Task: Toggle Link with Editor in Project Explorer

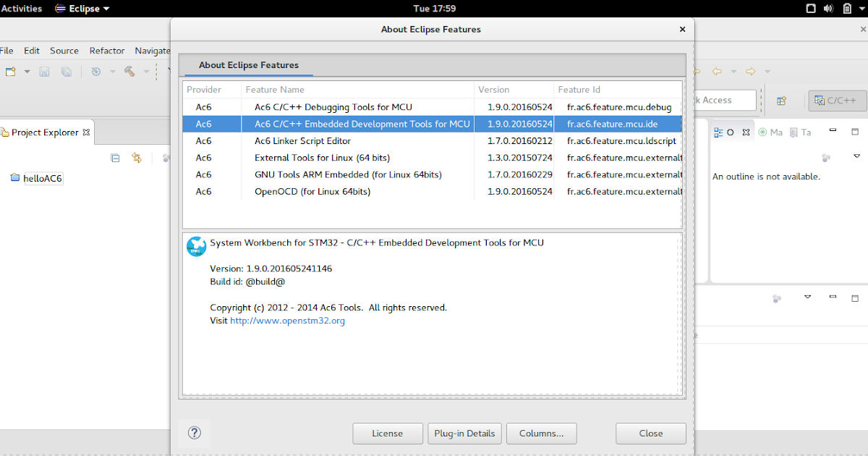Action: click(137, 158)
